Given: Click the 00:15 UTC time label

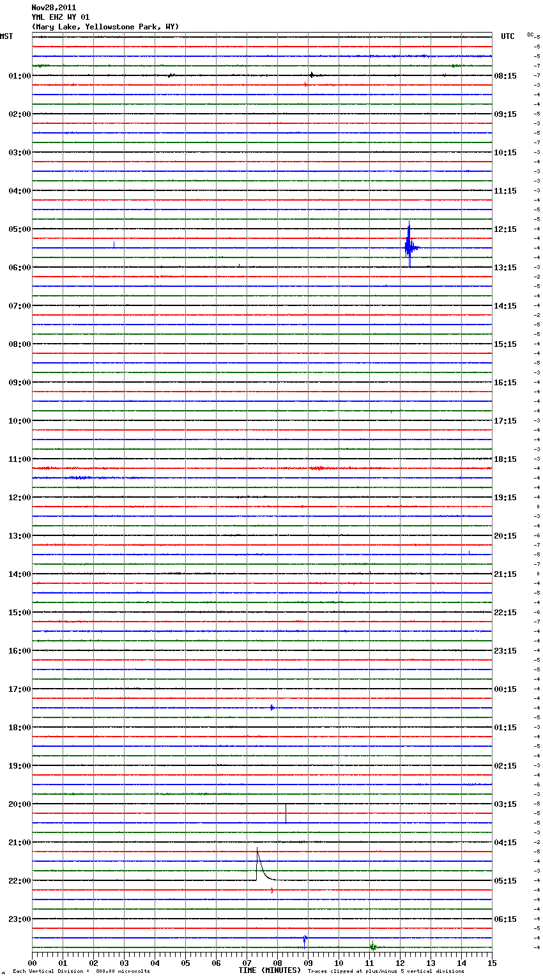Looking at the screenshot, I should (x=505, y=689).
